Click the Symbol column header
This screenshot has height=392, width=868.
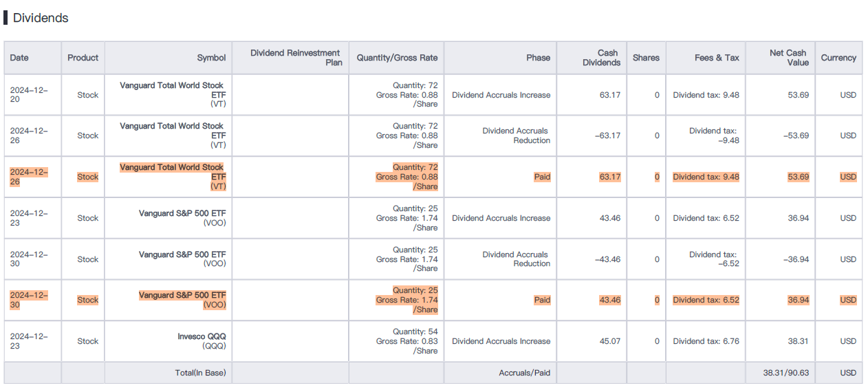click(211, 58)
